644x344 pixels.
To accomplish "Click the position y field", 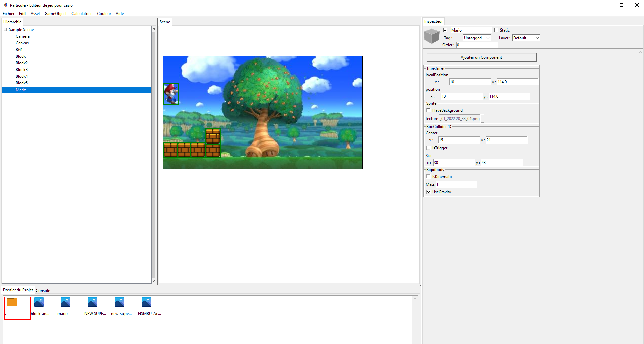I will 509,96.
